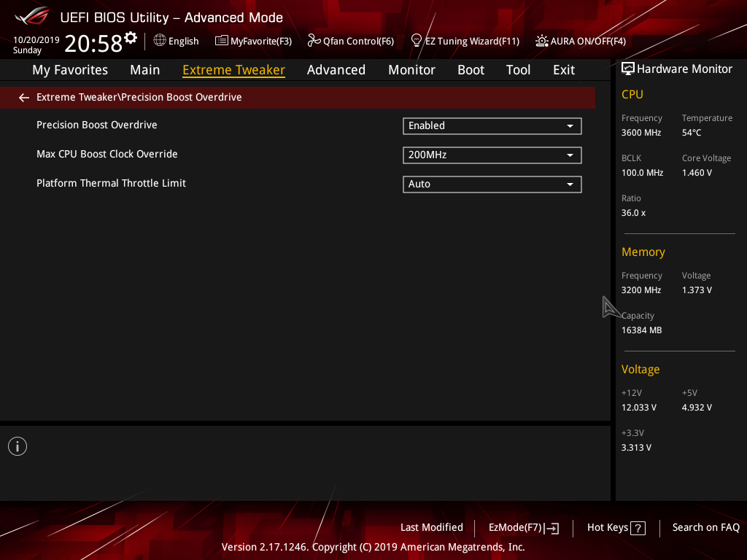Go back using the left arrow

24,98
